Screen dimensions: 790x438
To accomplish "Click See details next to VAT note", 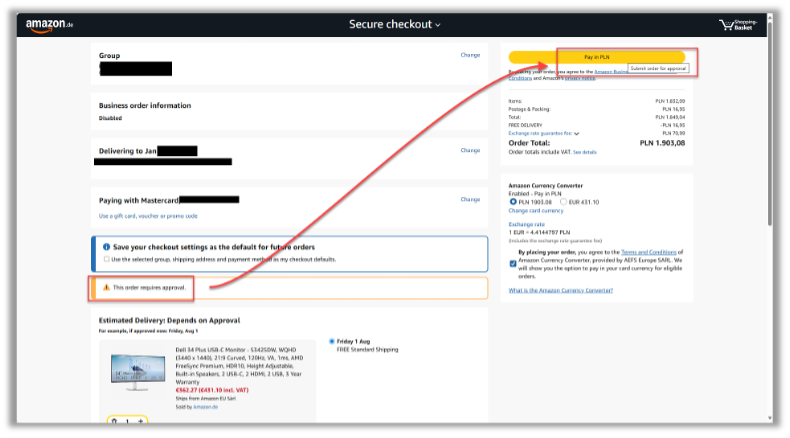I will click(584, 152).
